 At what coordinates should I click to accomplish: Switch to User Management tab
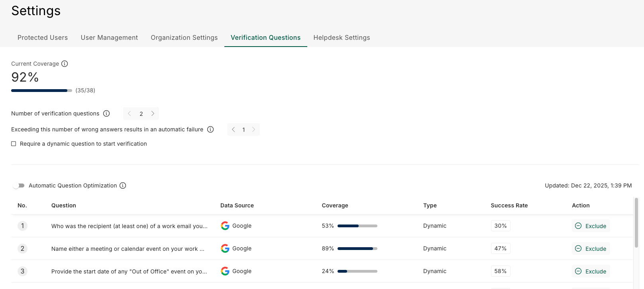(109, 37)
